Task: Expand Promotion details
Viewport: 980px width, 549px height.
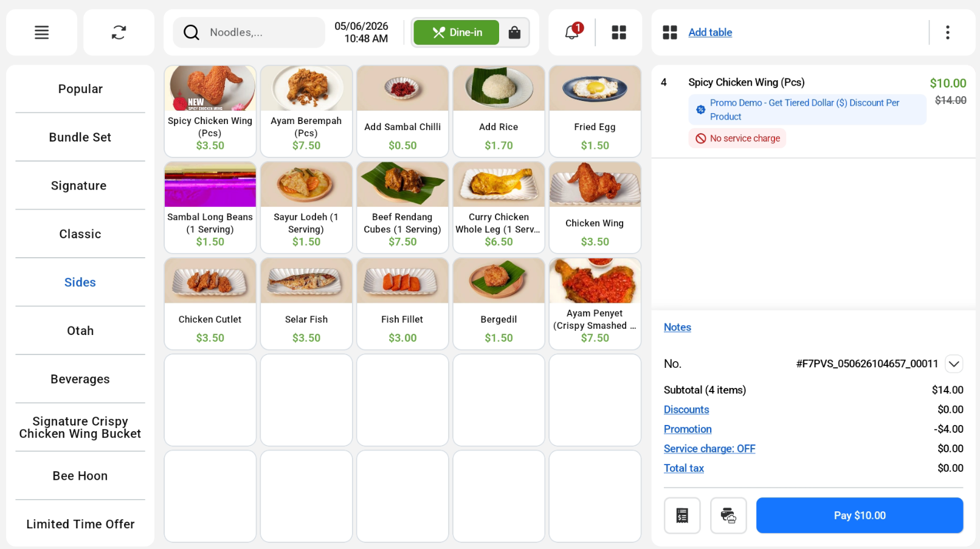Action: (x=688, y=429)
